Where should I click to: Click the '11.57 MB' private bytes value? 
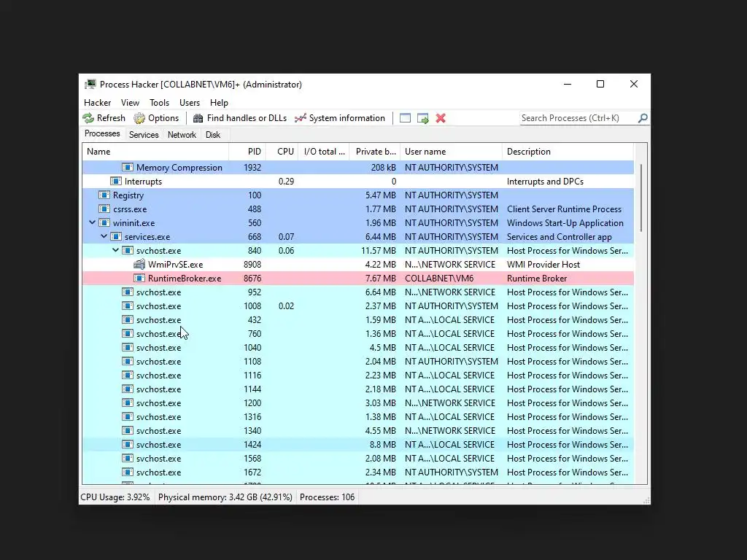[x=379, y=251]
